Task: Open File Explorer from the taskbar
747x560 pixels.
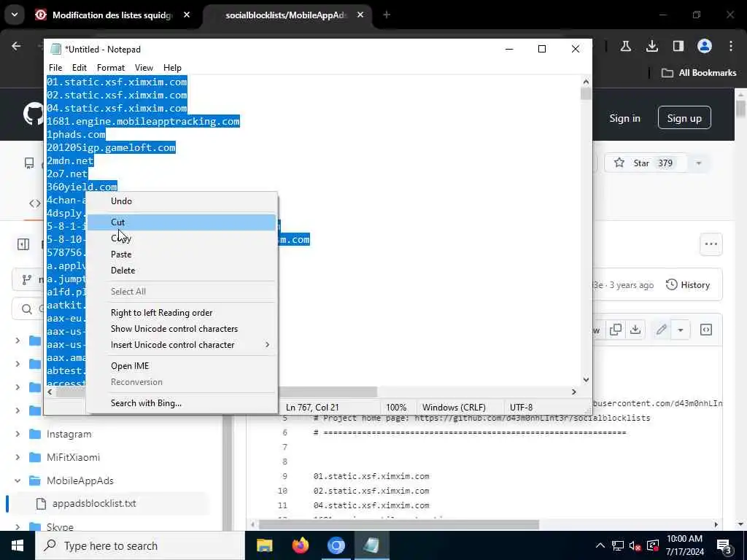Action: 264,545
